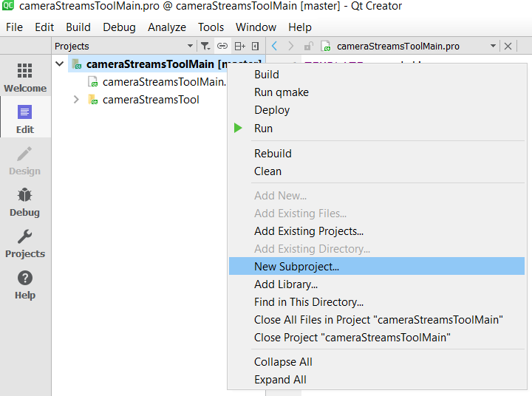Open Help mode in the sidebar
The height and width of the screenshot is (396, 532).
pyautogui.click(x=25, y=285)
